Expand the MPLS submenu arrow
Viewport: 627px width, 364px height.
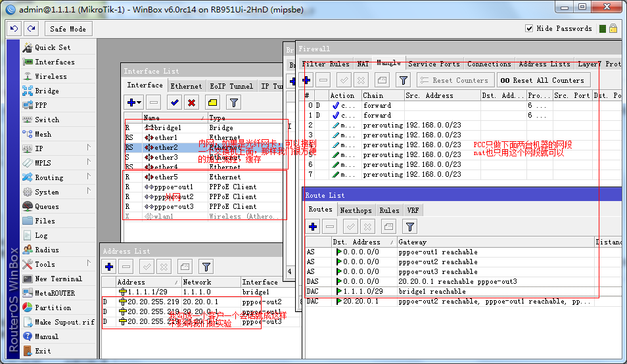89,162
